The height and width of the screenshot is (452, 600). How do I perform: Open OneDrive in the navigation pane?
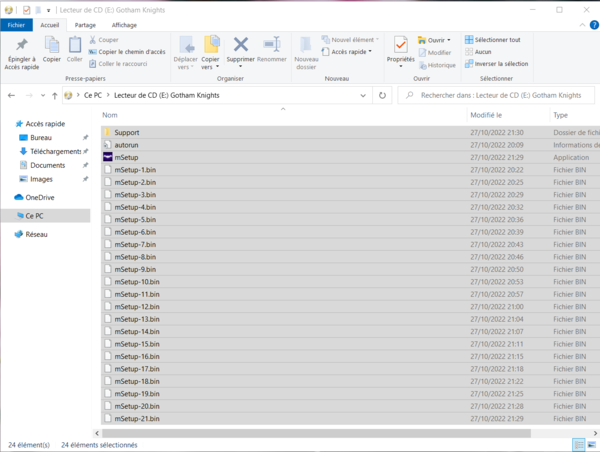coord(40,197)
